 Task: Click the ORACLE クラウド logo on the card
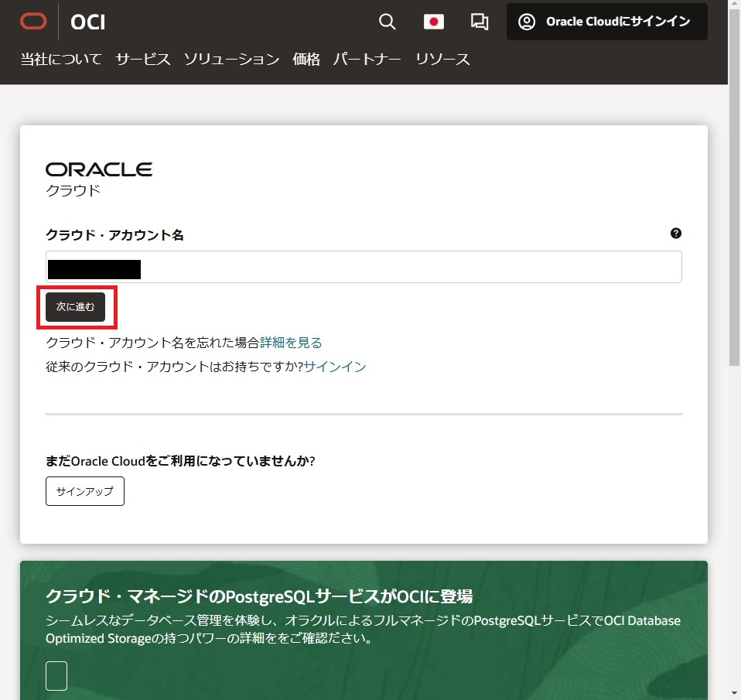coord(98,174)
